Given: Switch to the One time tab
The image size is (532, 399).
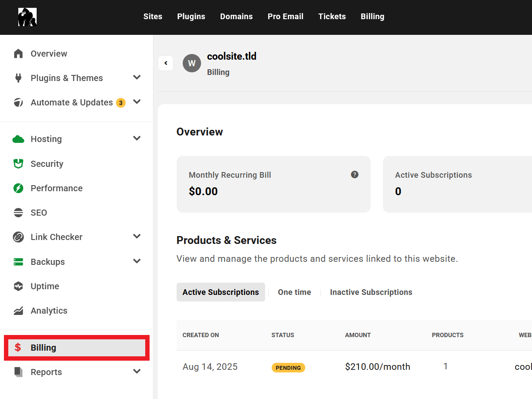Looking at the screenshot, I should coord(294,292).
